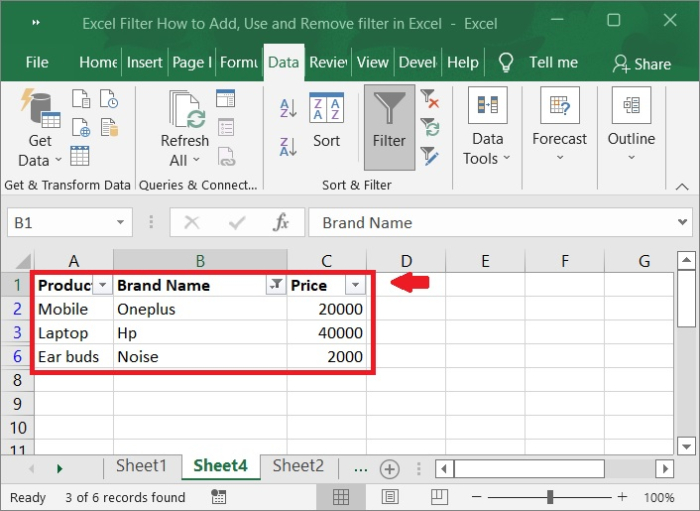This screenshot has width=700, height=511.
Task: Click the Name Box showing B1
Action: (x=62, y=222)
